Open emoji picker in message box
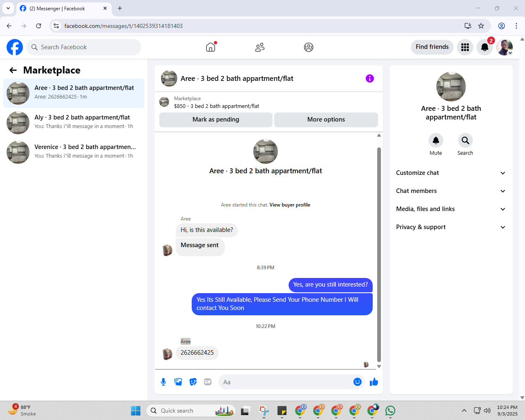 click(358, 382)
